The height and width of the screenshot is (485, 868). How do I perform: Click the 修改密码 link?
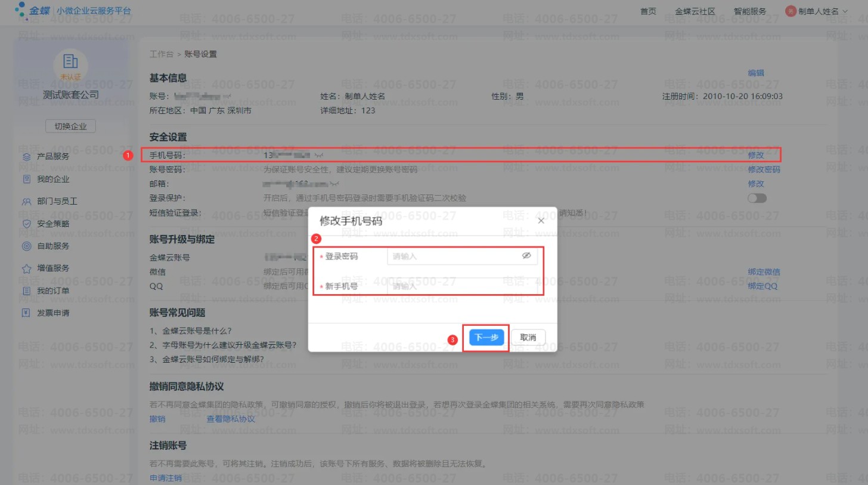764,169
